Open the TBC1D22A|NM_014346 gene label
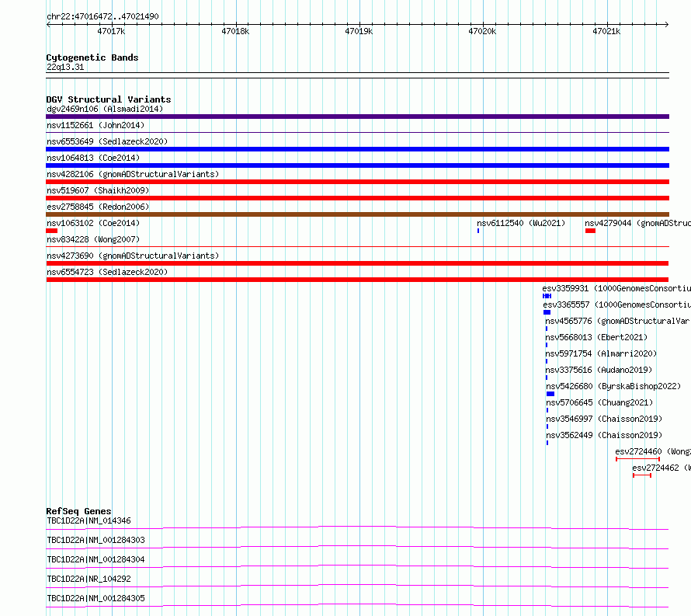 tap(89, 520)
